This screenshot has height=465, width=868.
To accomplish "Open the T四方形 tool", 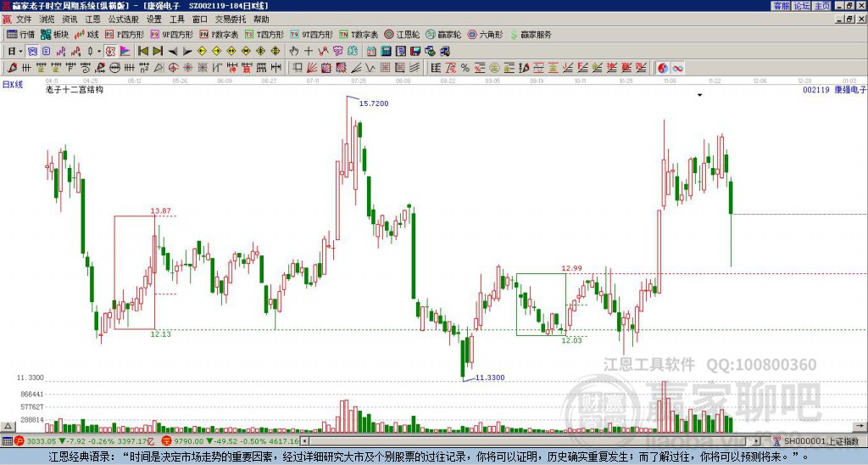I will coord(264,34).
